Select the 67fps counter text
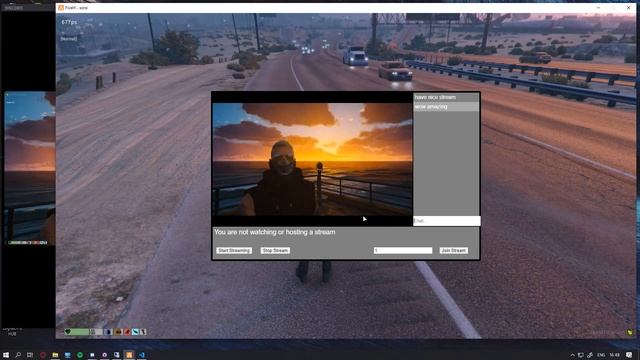Viewport: 640px width, 360px height. [x=69, y=22]
